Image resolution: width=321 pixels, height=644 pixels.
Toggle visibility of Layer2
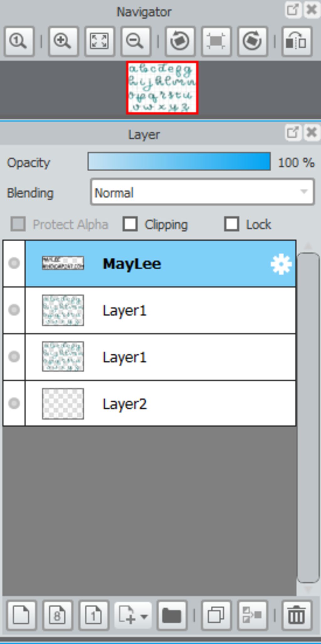(14, 403)
